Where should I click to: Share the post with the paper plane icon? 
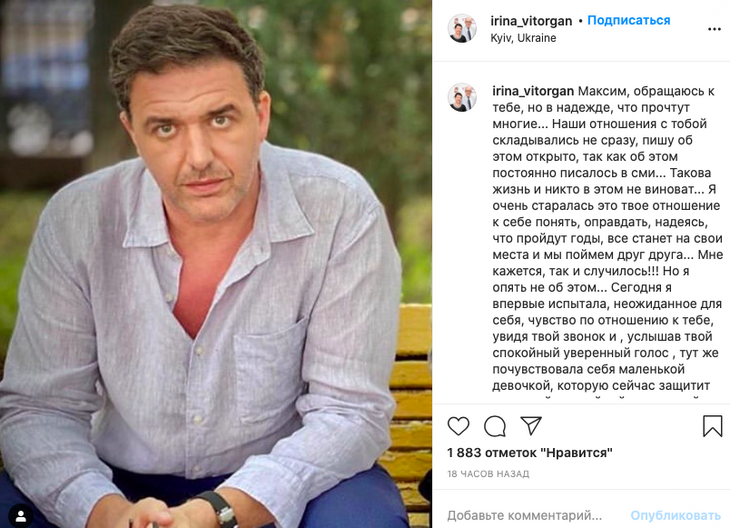point(531,426)
